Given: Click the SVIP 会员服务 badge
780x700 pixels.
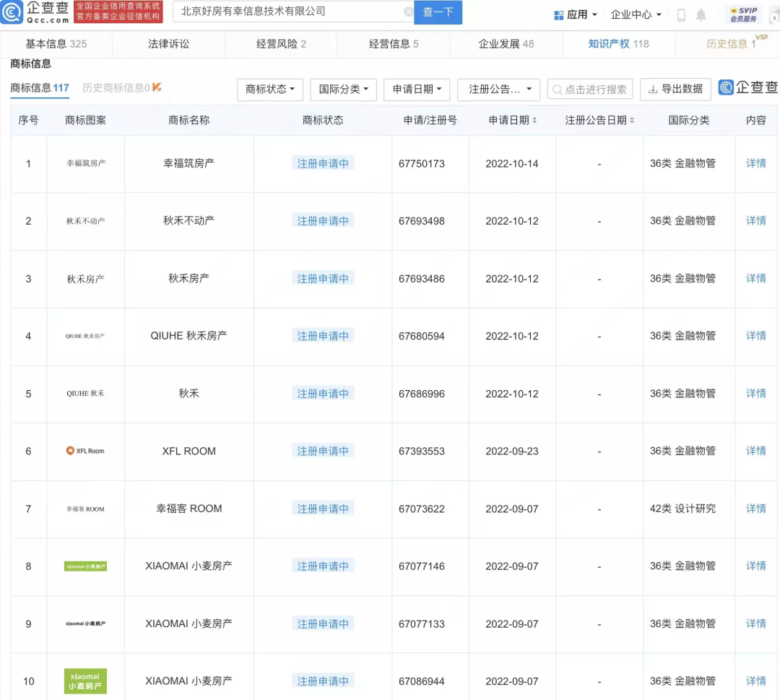Looking at the screenshot, I should click(744, 13).
